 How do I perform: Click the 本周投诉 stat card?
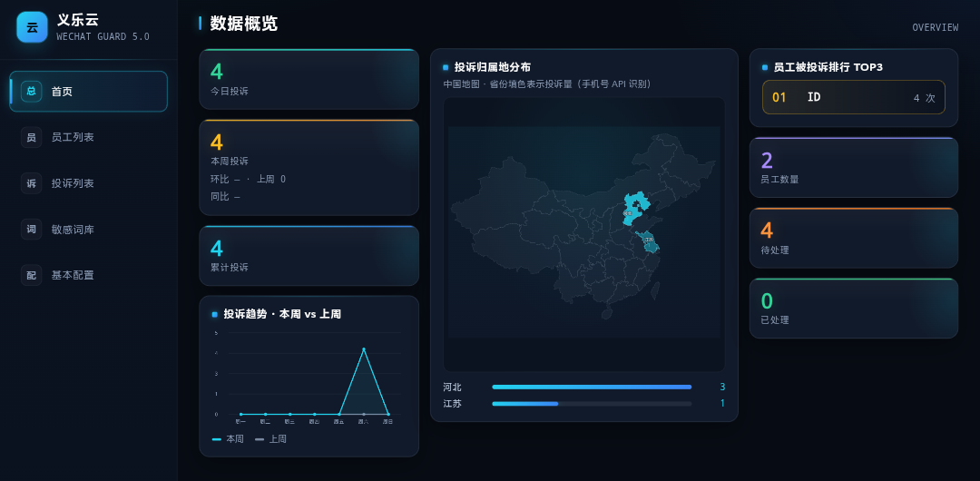coord(309,168)
